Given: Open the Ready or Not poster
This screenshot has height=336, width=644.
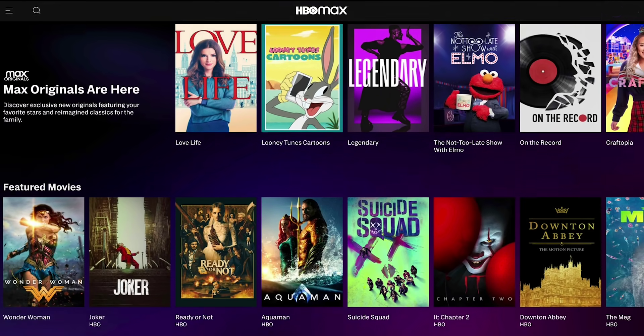Looking at the screenshot, I should click(216, 252).
